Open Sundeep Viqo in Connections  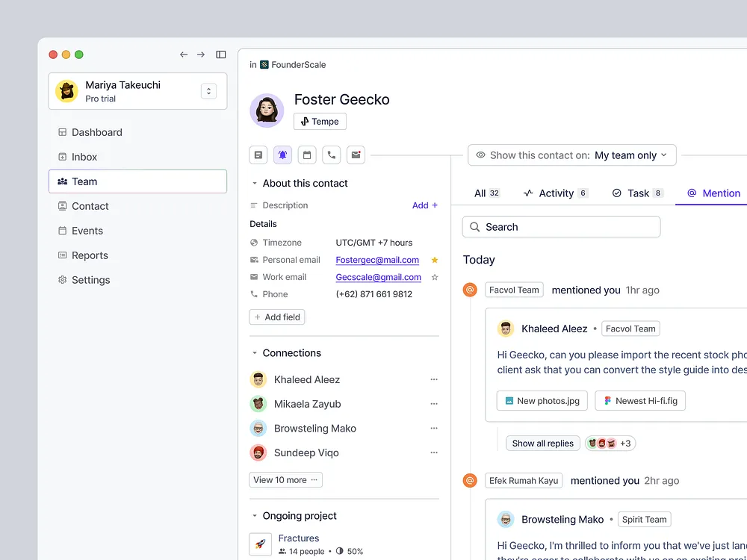pyautogui.click(x=306, y=452)
